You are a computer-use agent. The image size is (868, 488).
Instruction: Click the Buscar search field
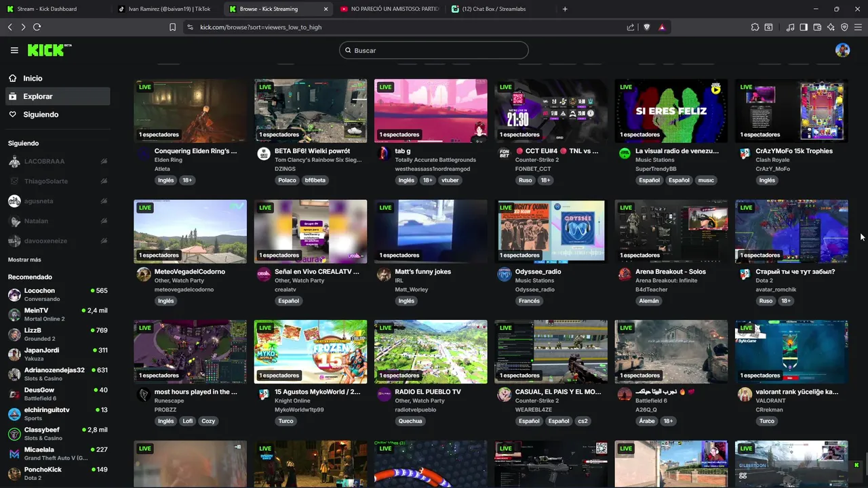434,50
